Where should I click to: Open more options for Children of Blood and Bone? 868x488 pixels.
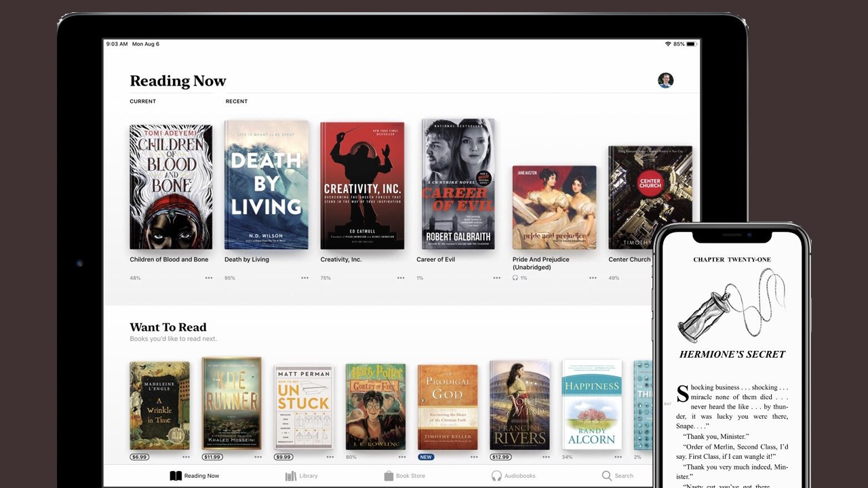click(x=209, y=278)
